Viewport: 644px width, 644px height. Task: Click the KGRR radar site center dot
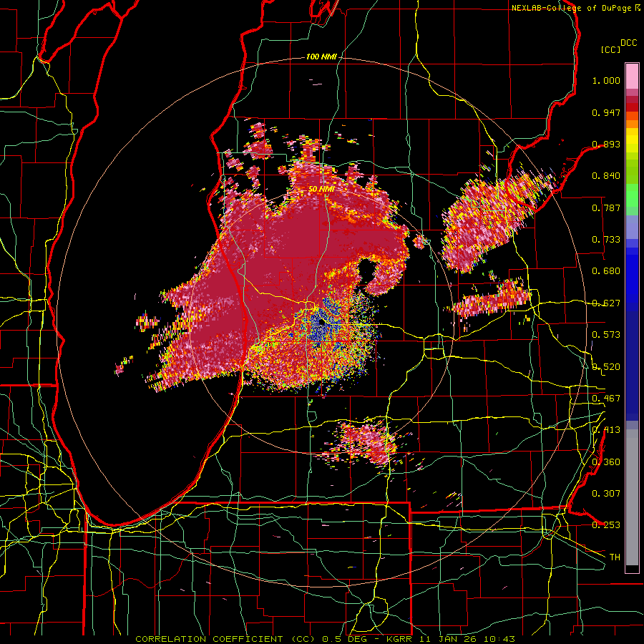pyautogui.click(x=321, y=323)
